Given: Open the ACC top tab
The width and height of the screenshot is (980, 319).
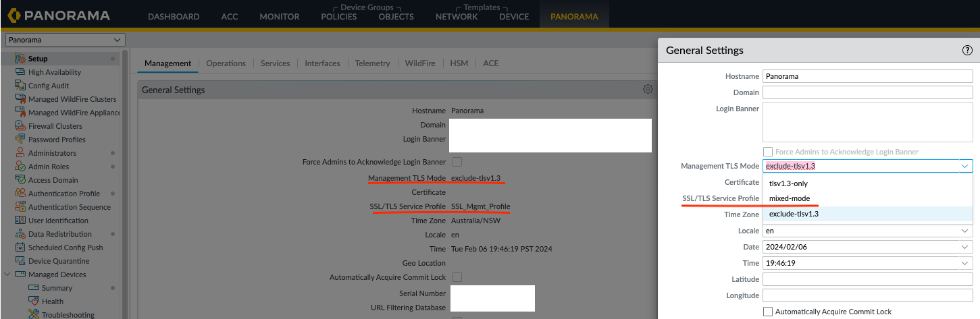Looking at the screenshot, I should (x=230, y=17).
